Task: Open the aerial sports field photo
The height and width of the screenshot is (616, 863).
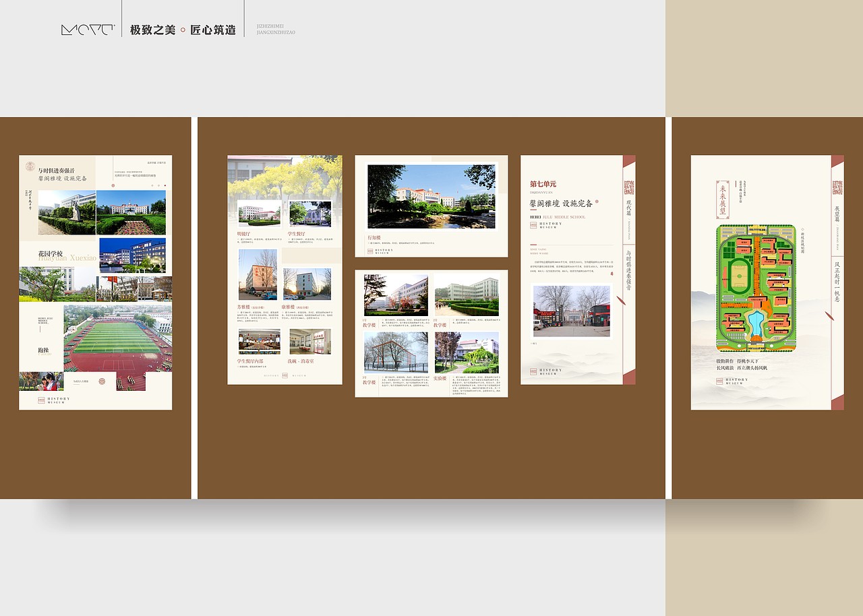Action: coord(118,338)
